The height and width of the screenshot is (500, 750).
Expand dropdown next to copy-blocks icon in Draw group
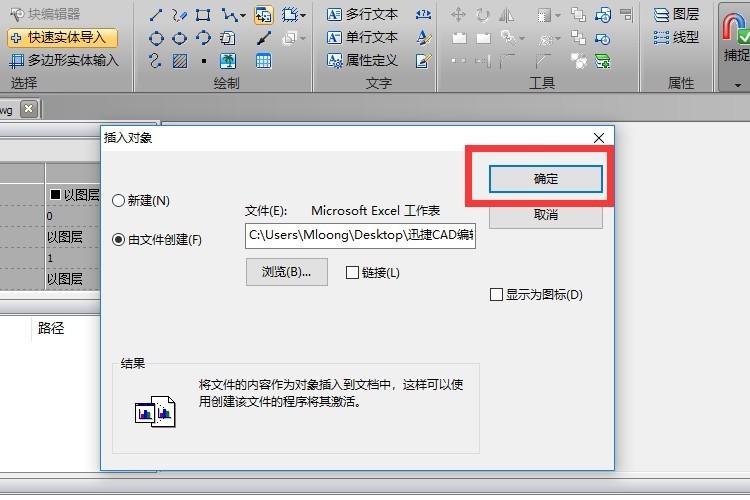tap(303, 38)
